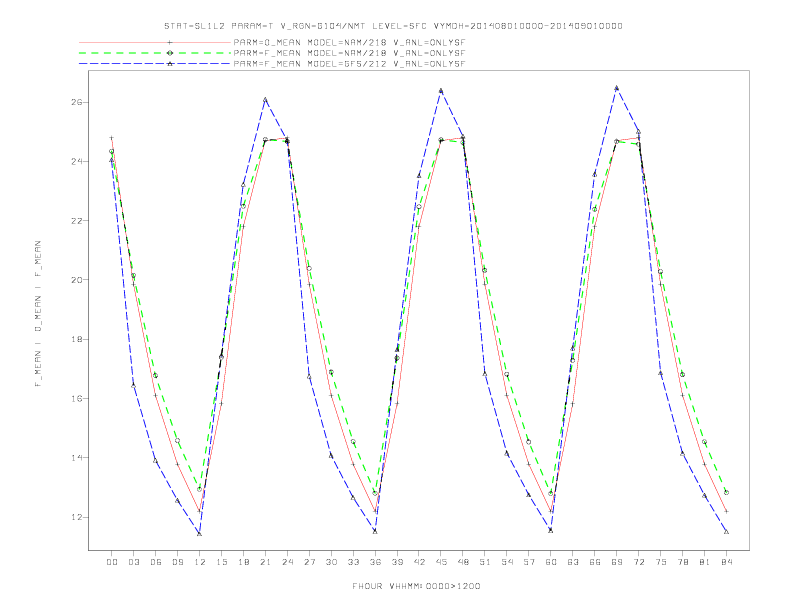Click the green circle marker in legend
This screenshot has height=612, width=792.
(170, 53)
